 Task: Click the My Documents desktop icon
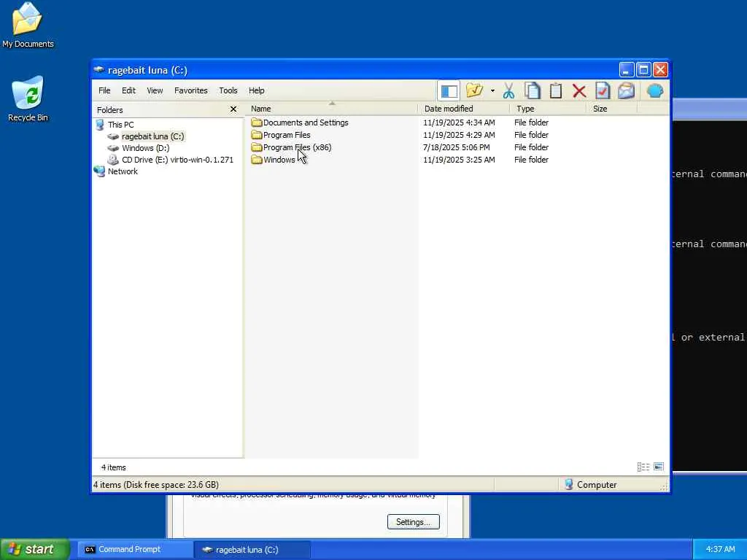(28, 26)
